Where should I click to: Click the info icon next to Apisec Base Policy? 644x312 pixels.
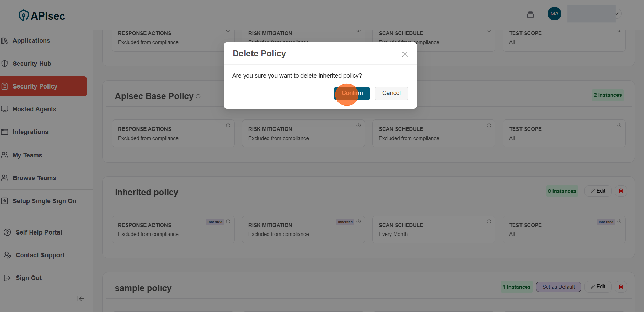[198, 96]
